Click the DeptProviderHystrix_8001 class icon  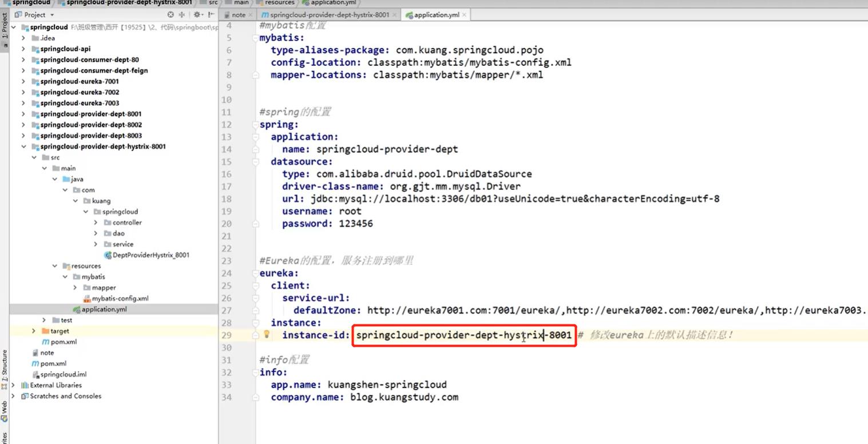tap(108, 255)
